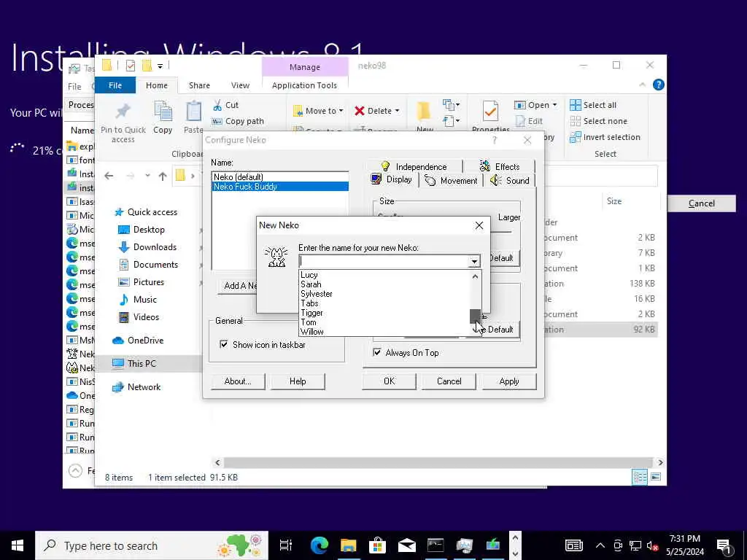The width and height of the screenshot is (747, 560).
Task: Click Cancel in Configure Neko dialog
Action: (x=449, y=381)
